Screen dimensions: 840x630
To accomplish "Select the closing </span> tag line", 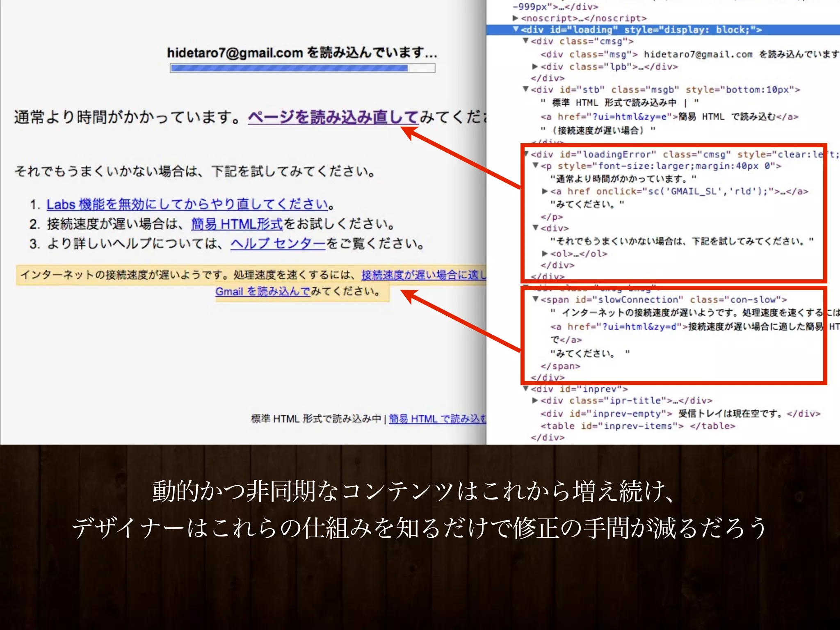I will click(x=560, y=366).
